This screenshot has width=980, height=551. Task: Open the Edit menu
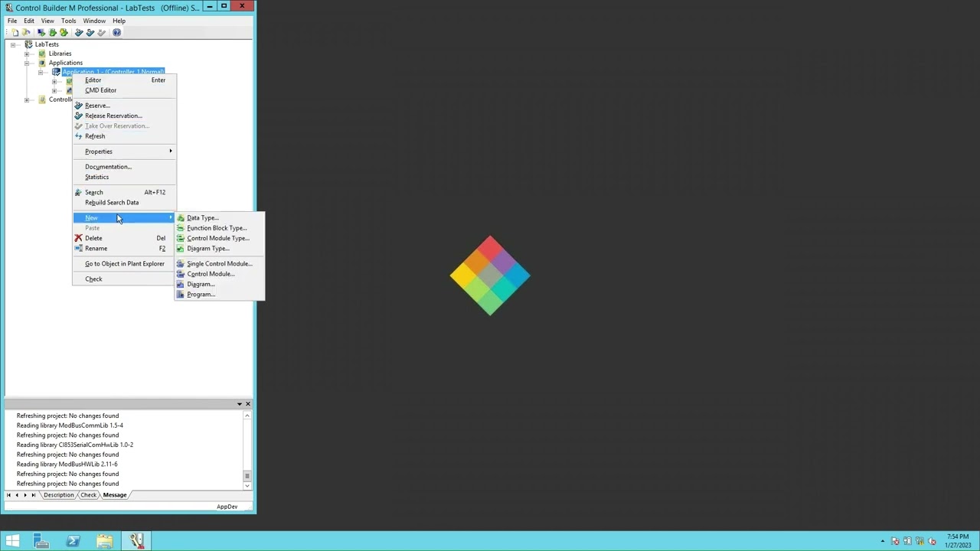click(x=29, y=21)
